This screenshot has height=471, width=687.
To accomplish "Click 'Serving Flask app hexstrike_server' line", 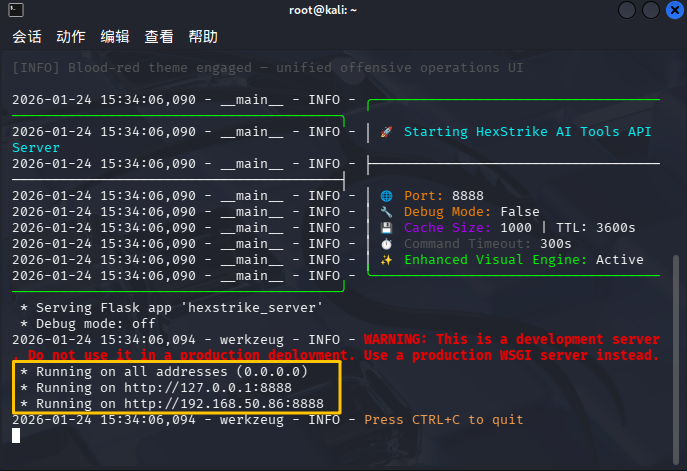I will (x=171, y=308).
